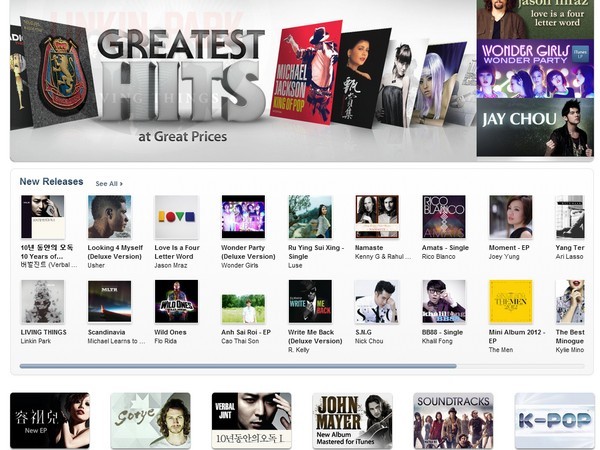Open the Wonder Girls Wonder Party banner
This screenshot has height=450, width=600.
[x=535, y=68]
